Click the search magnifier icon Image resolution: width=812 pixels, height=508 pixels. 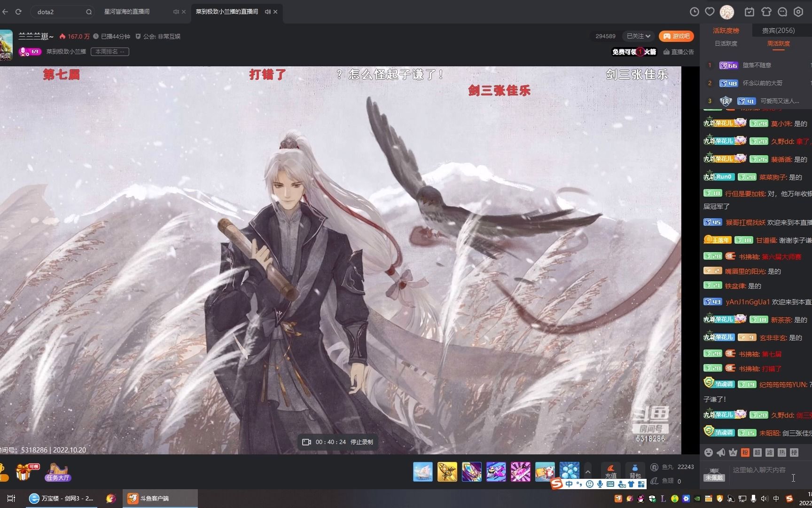pyautogui.click(x=89, y=12)
